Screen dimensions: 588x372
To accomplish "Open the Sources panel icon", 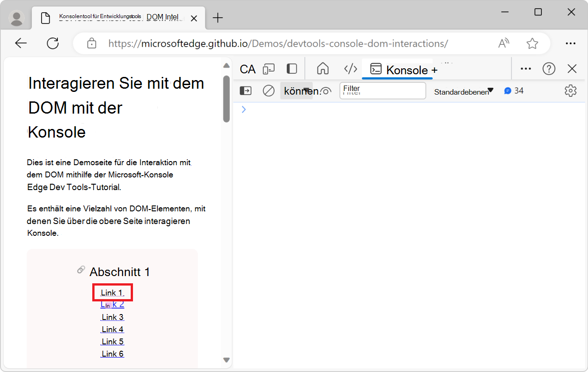I will tap(350, 68).
